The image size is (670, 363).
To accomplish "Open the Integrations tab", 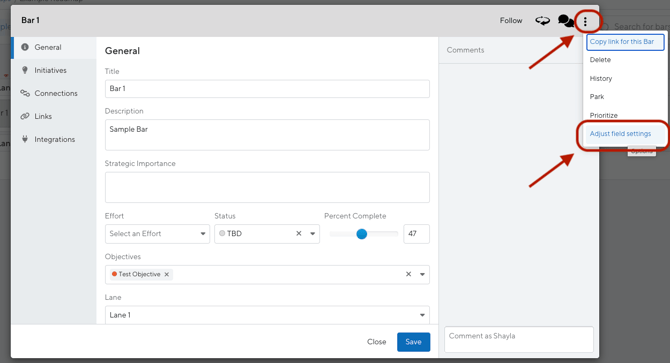I will click(54, 139).
